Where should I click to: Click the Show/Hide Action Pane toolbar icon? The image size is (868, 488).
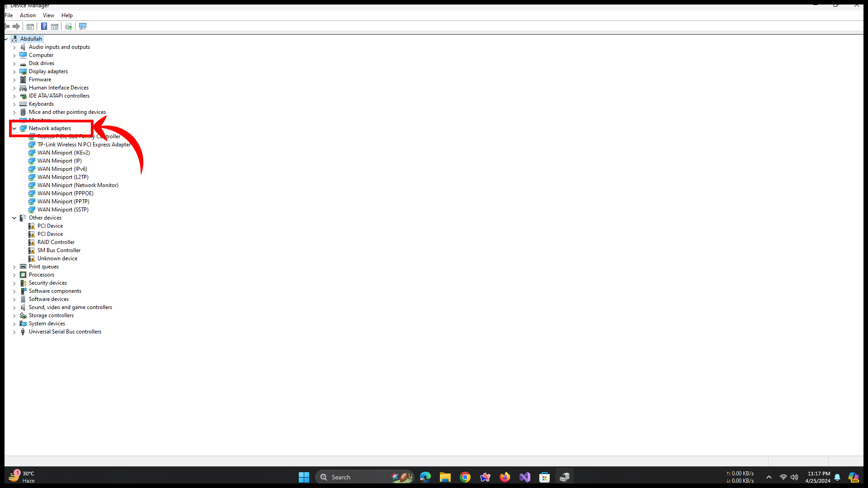(55, 26)
